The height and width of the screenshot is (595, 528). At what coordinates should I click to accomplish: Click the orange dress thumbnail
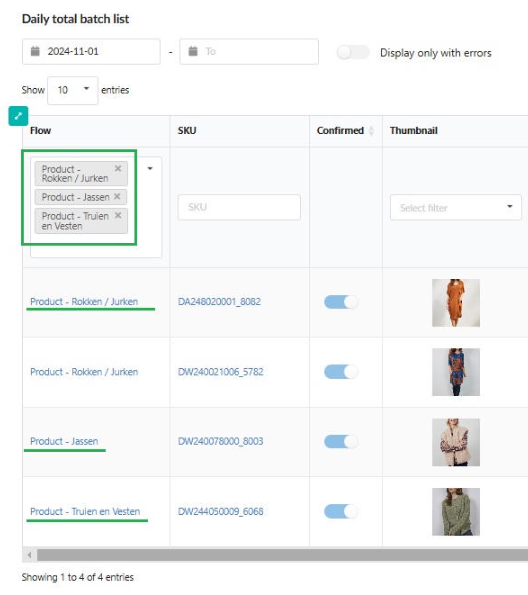pyautogui.click(x=456, y=303)
